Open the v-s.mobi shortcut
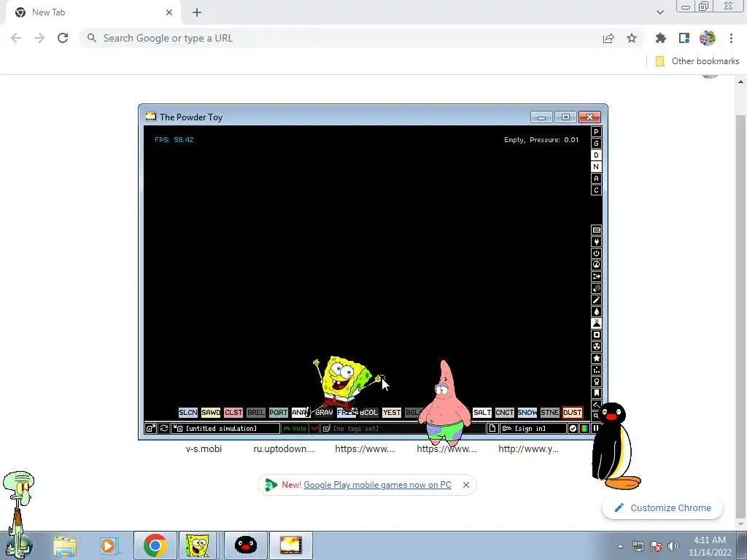 pos(204,448)
